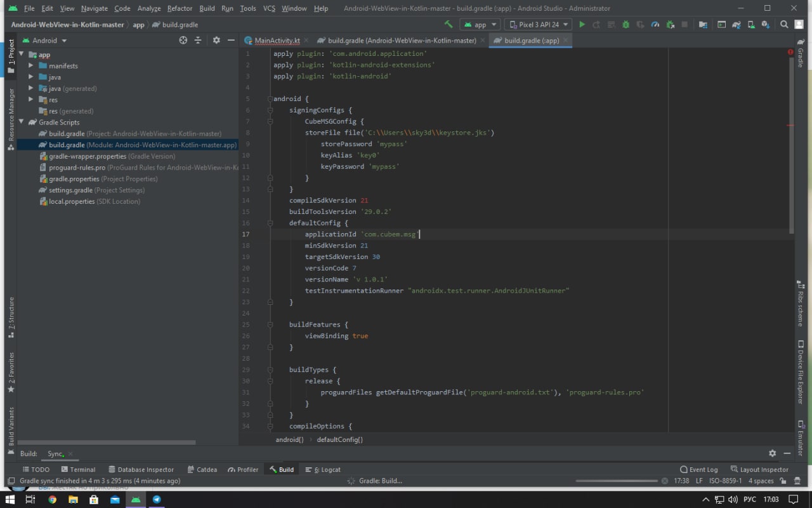
Task: Click the 4 spaces indent setting
Action: [761, 481]
